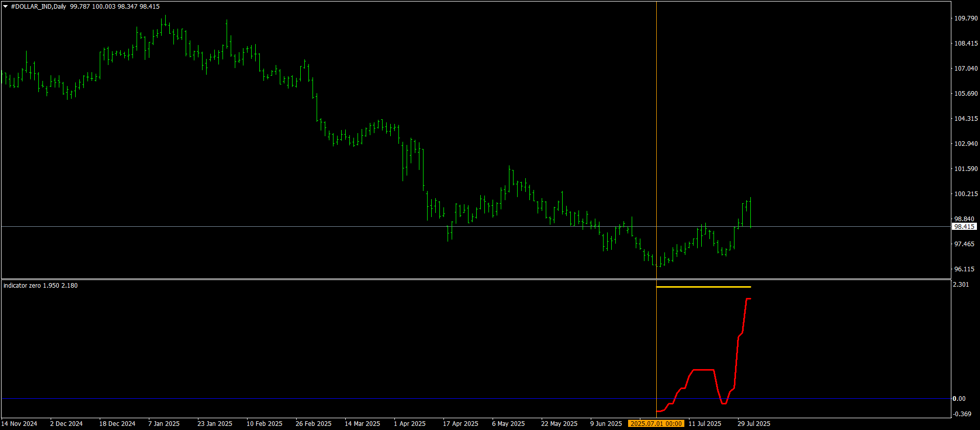Click the divider between chart and indicator window
980x430 pixels.
(476, 279)
